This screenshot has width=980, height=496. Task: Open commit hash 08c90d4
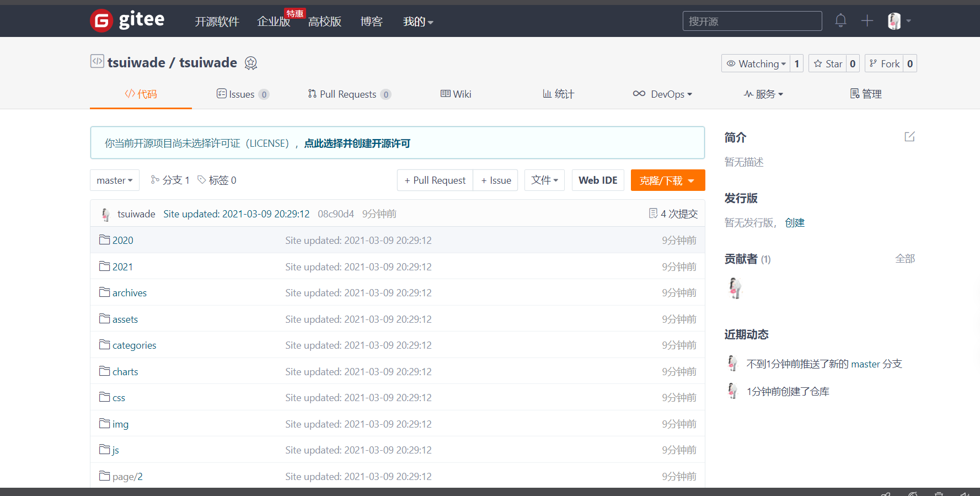click(336, 214)
